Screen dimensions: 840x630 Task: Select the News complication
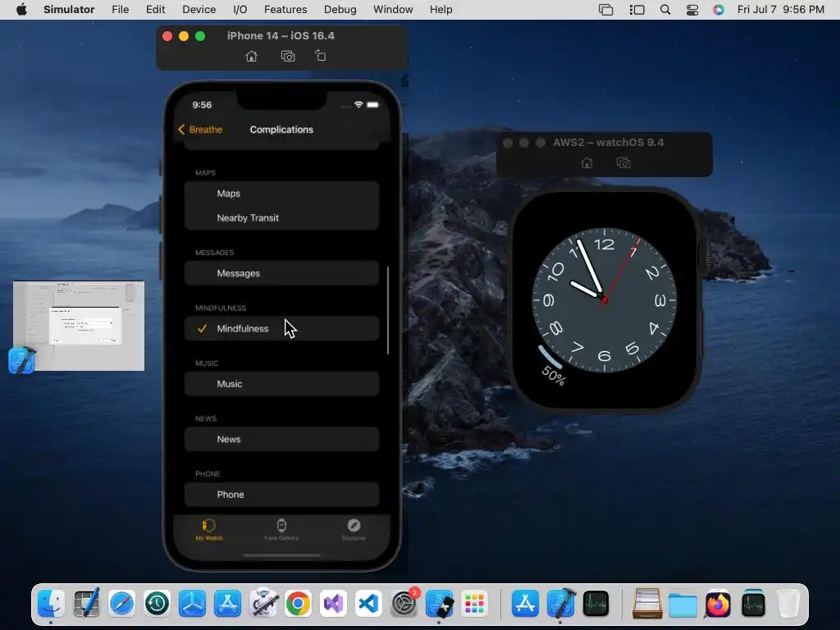(x=282, y=440)
